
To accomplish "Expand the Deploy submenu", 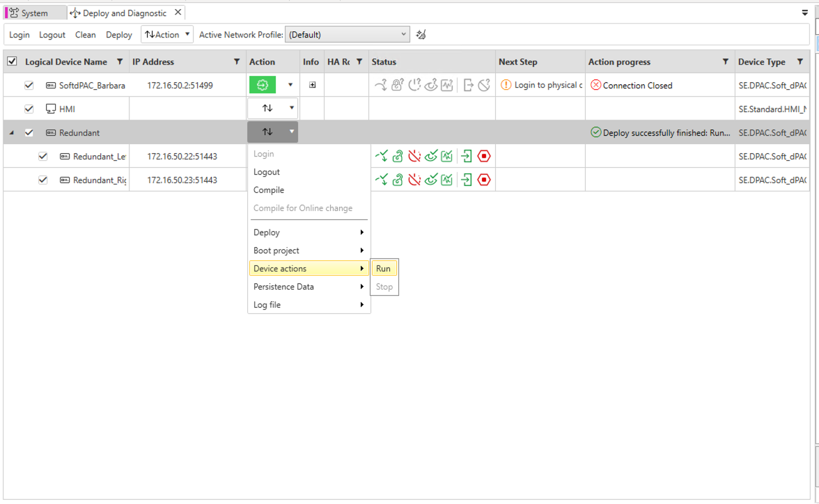I will 309,233.
